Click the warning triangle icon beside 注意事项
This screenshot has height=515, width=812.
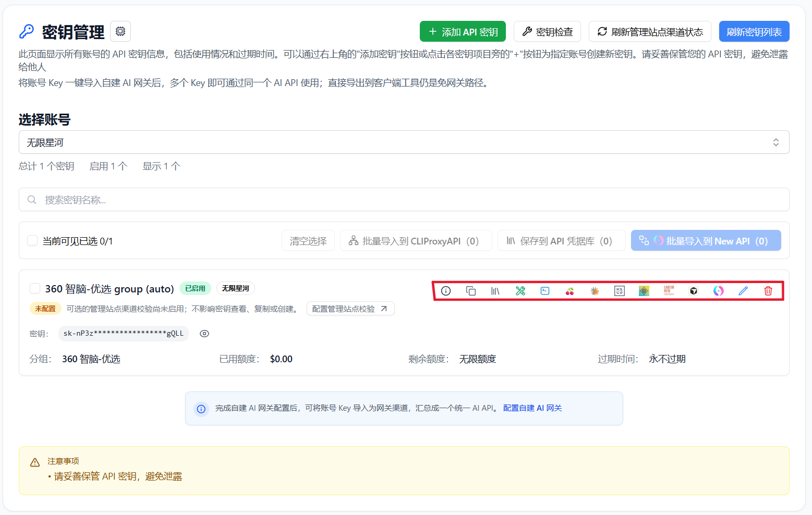(x=35, y=462)
